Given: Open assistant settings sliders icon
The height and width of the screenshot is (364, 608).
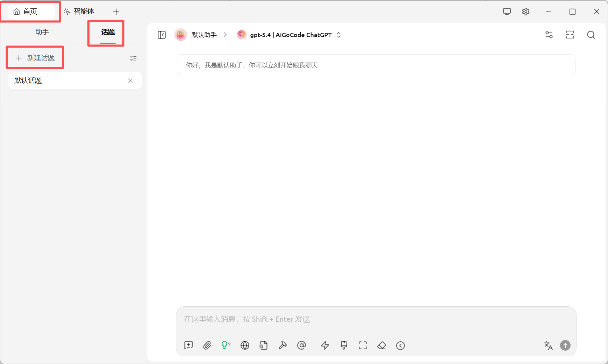Looking at the screenshot, I should click(x=549, y=35).
